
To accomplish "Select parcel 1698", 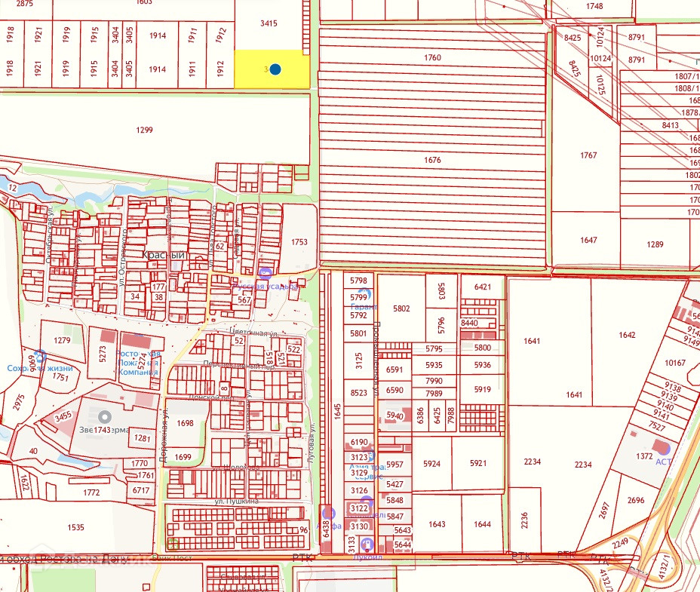I will pyautogui.click(x=185, y=423).
